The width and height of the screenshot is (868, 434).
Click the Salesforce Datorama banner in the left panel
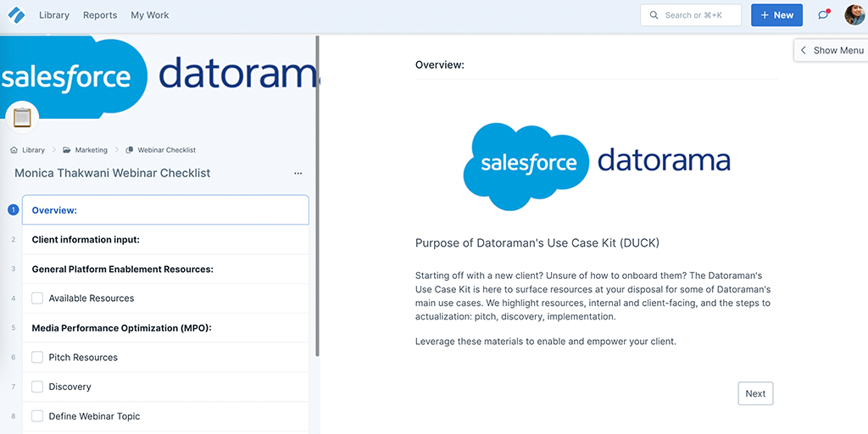click(159, 76)
